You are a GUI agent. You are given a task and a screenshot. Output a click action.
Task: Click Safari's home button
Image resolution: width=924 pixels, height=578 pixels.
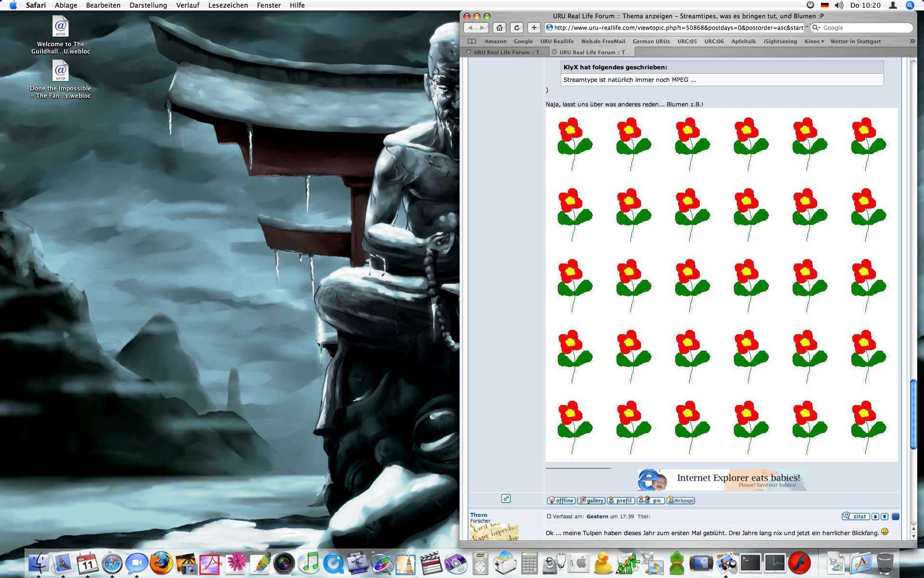click(500, 28)
